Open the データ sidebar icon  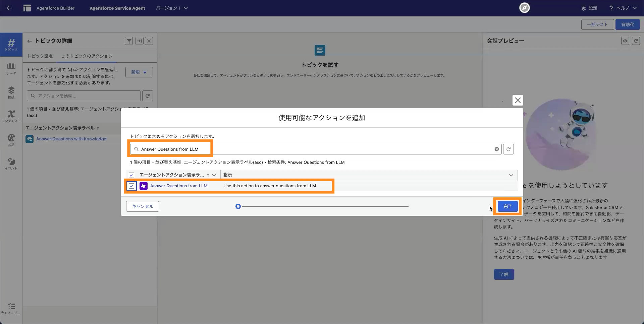(x=11, y=69)
